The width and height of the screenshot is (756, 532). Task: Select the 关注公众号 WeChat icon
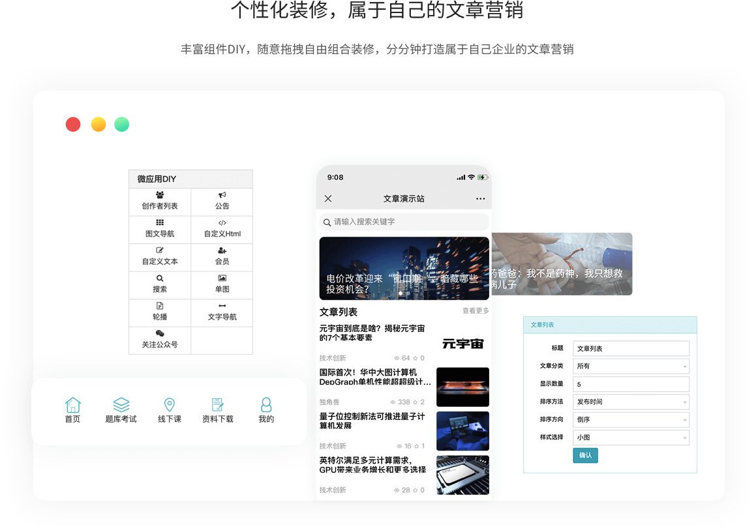coord(160,334)
